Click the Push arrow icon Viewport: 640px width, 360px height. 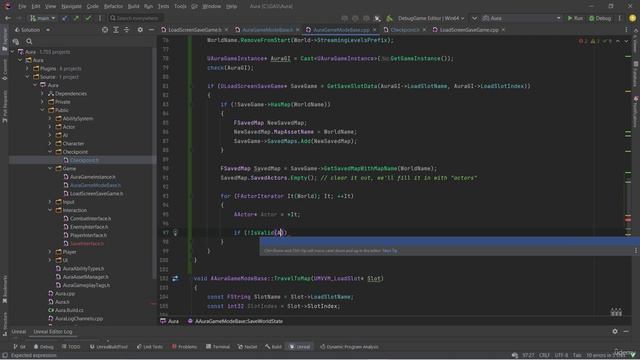76,18
